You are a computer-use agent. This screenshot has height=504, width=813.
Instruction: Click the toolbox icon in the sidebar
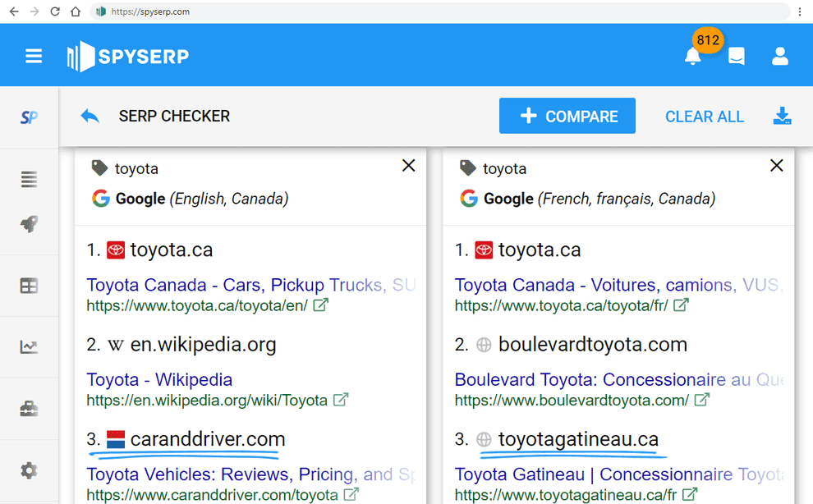click(x=29, y=407)
